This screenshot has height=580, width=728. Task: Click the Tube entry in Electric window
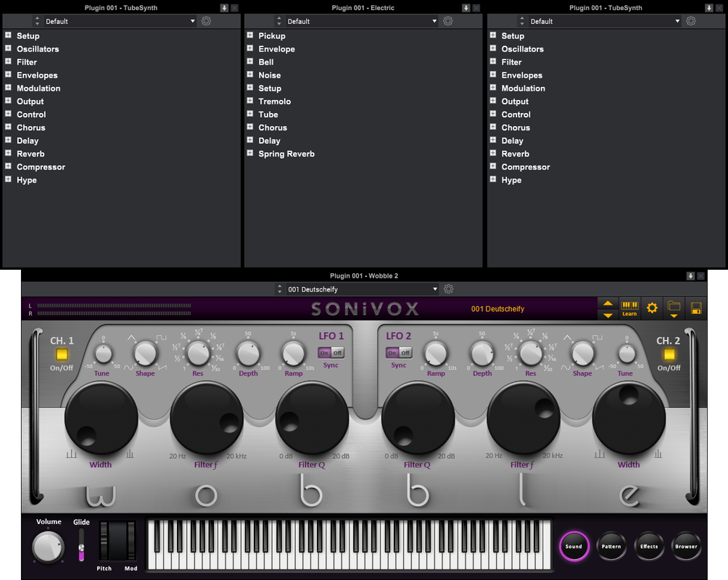(x=268, y=115)
